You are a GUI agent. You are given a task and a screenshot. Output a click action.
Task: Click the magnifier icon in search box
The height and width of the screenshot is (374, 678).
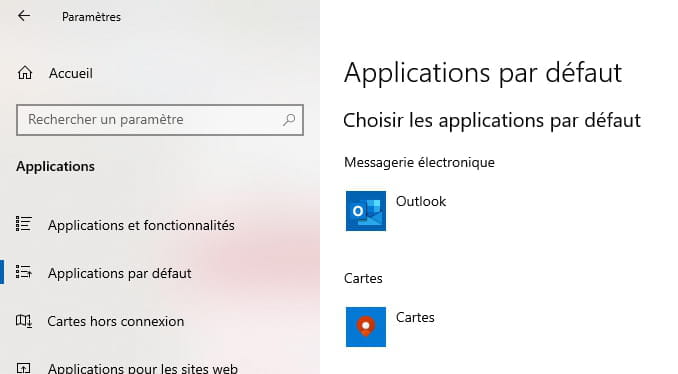tap(289, 120)
